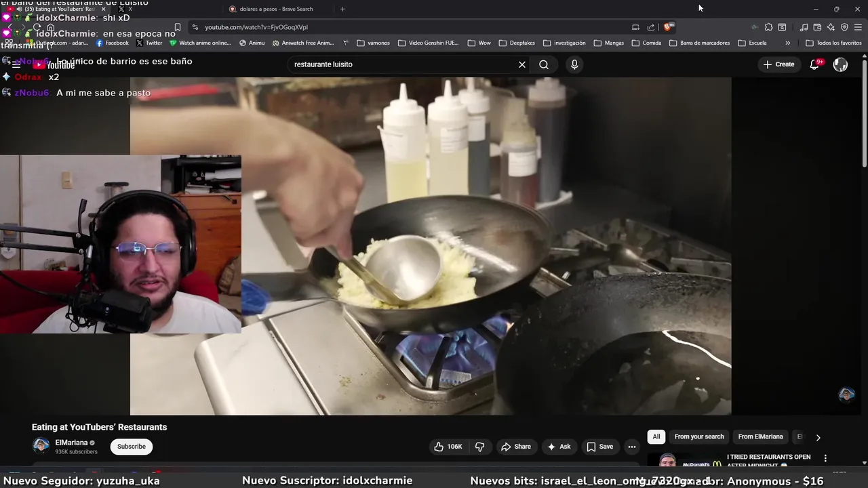The height and width of the screenshot is (488, 868).
Task: Expand the Mangas bookmarks folder
Action: click(608, 43)
